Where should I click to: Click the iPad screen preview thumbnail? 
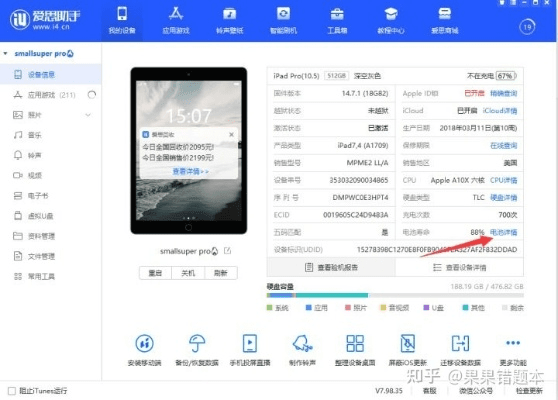[189, 151]
